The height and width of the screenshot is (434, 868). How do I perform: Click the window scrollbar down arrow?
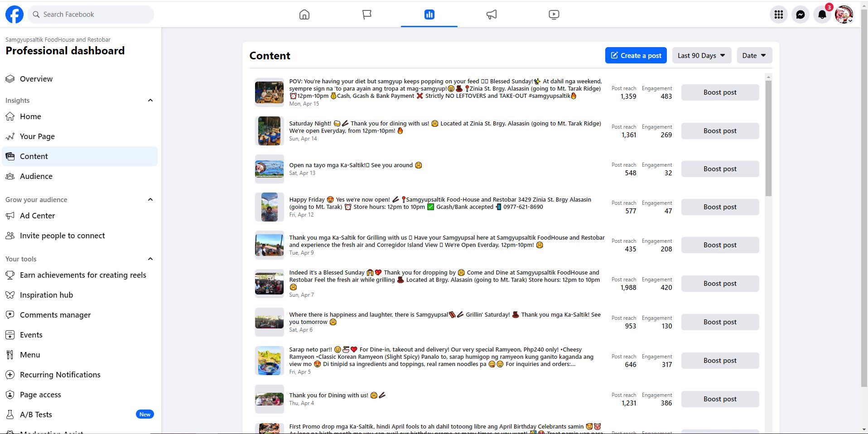(864, 429)
